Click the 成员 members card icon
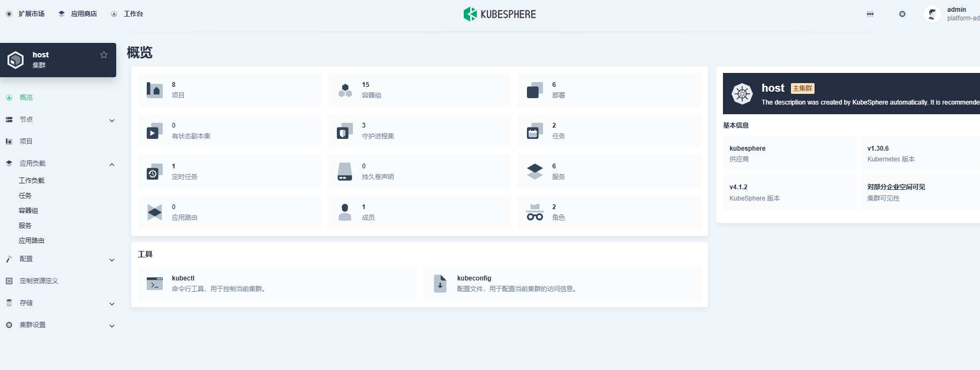This screenshot has height=370, width=980. [345, 212]
